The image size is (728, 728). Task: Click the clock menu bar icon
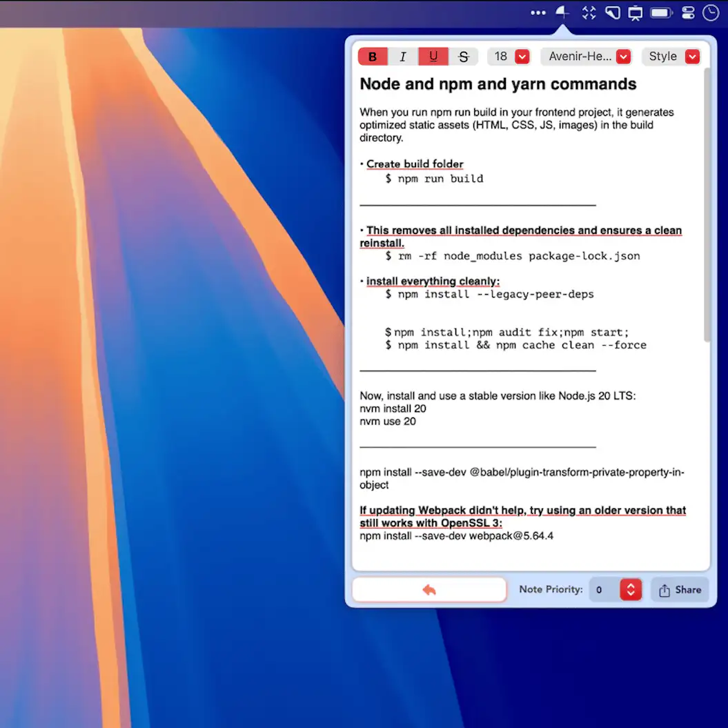(711, 12)
